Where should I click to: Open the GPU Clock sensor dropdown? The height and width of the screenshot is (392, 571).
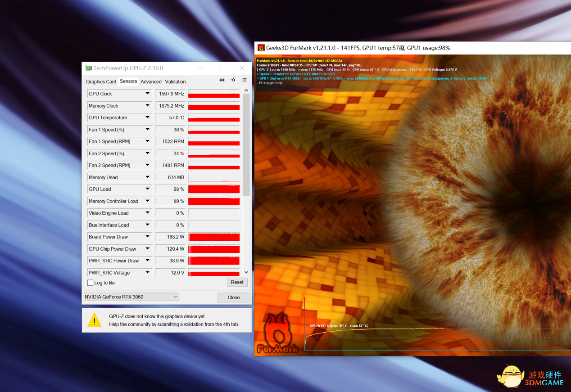[147, 94]
